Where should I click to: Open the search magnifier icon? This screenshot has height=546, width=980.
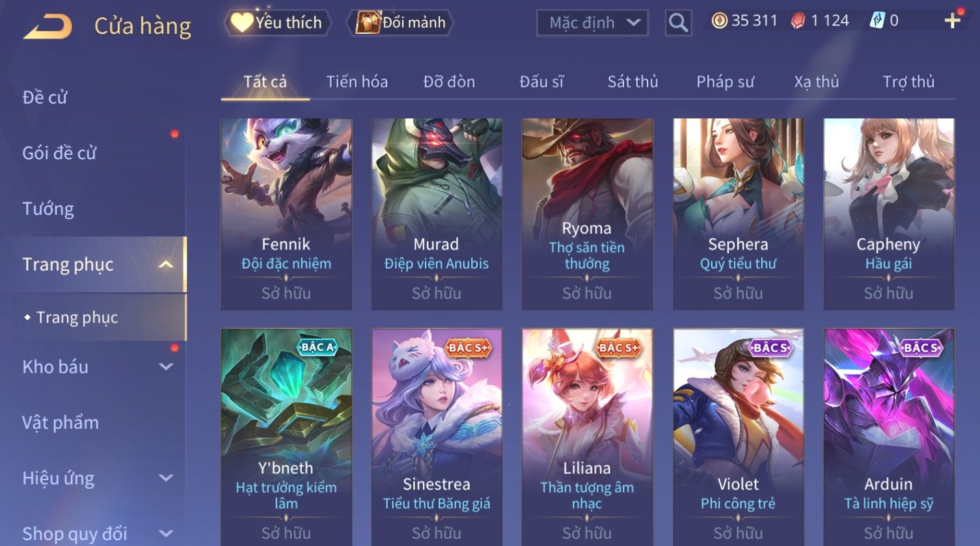[x=678, y=23]
